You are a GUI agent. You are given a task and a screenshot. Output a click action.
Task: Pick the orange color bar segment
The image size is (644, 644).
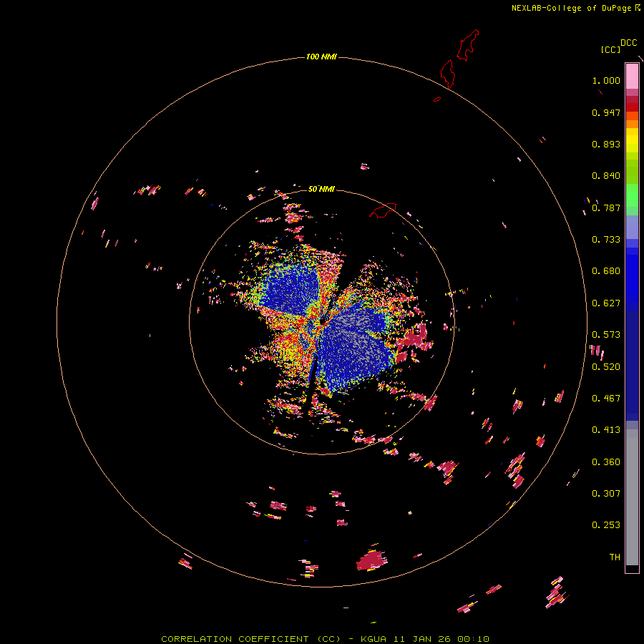click(632, 124)
